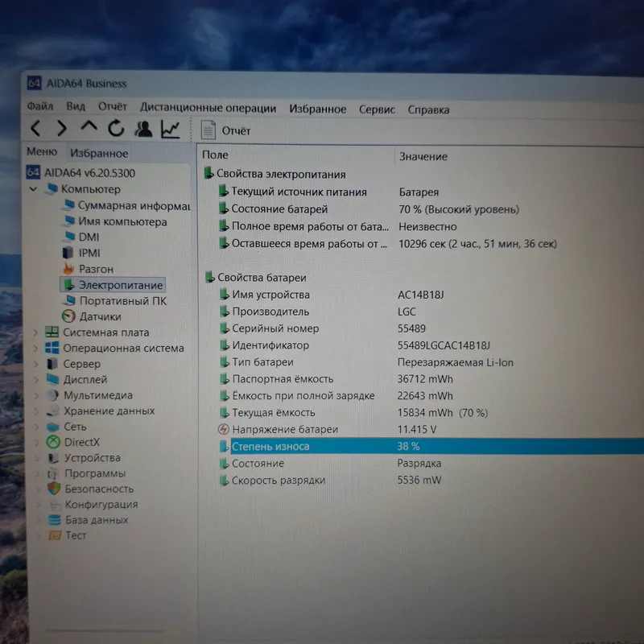Expand the Операционная система tree node

click(35, 349)
